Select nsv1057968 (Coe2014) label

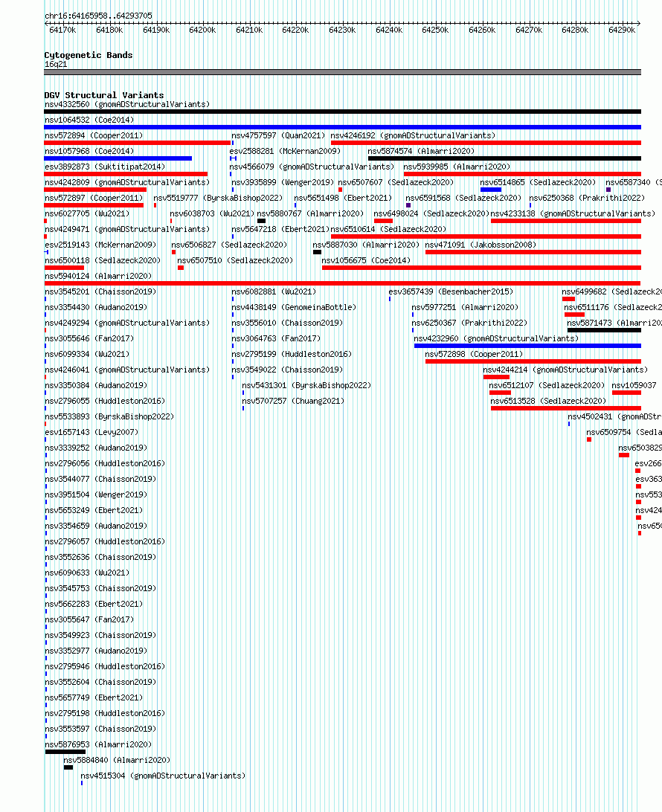point(89,151)
